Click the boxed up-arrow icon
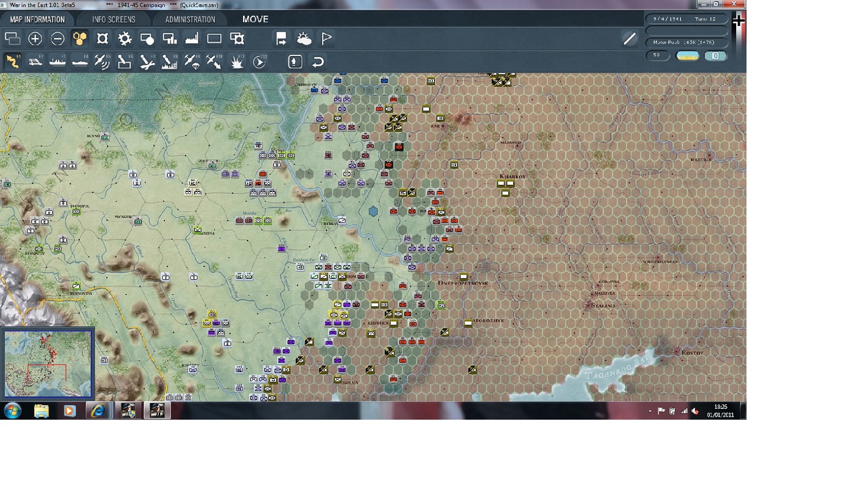 [295, 61]
